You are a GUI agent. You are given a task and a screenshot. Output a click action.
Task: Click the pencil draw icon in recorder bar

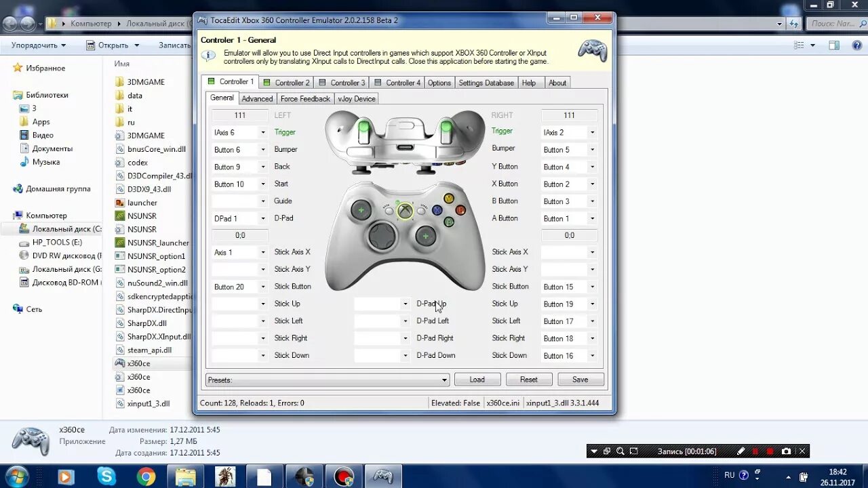point(741,451)
